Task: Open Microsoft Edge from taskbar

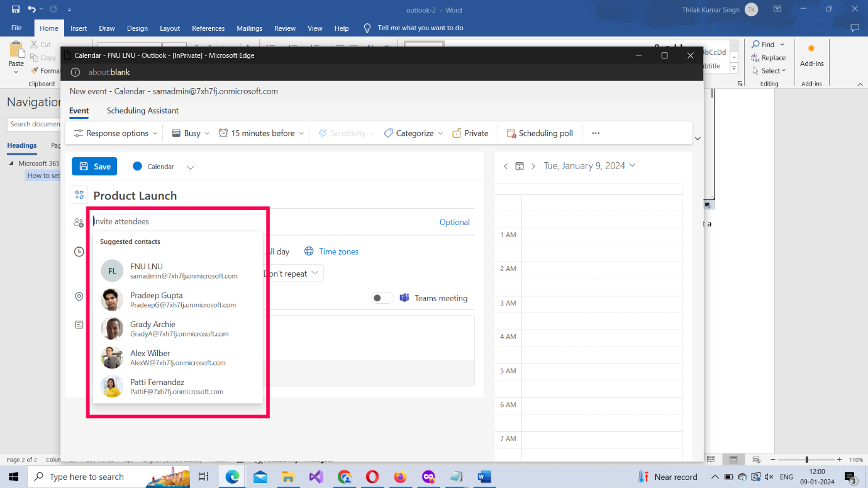Action: pyautogui.click(x=232, y=477)
